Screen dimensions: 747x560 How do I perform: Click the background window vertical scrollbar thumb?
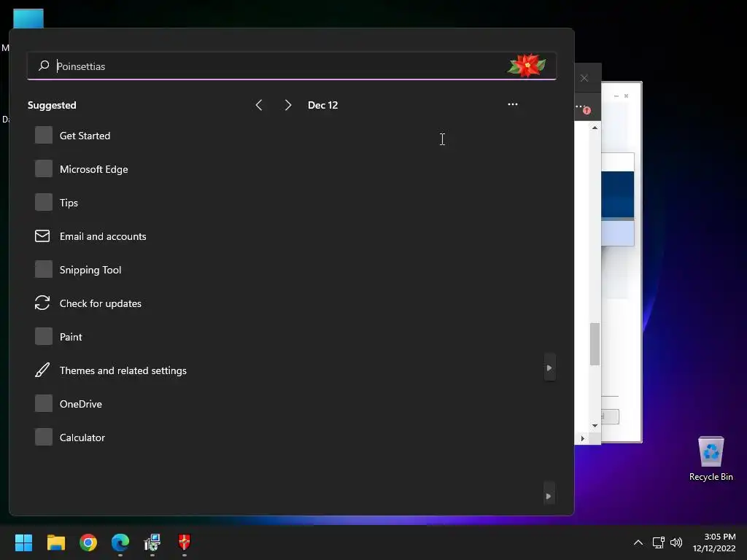595,344
